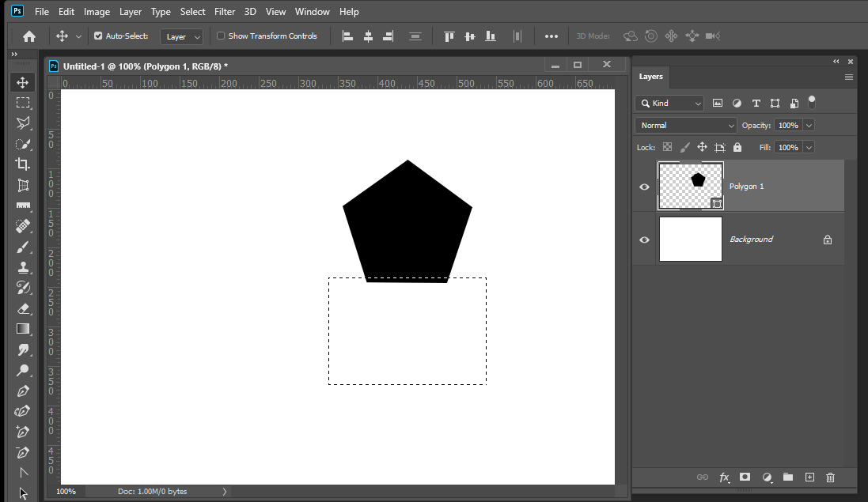Select the Clone Stamp tool
The height and width of the screenshot is (502, 868).
tap(22, 267)
